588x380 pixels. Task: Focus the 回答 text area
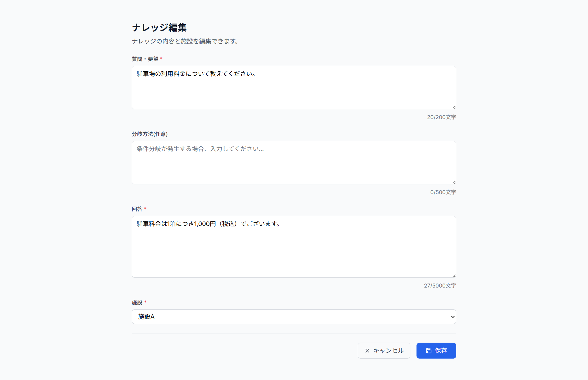(294, 247)
